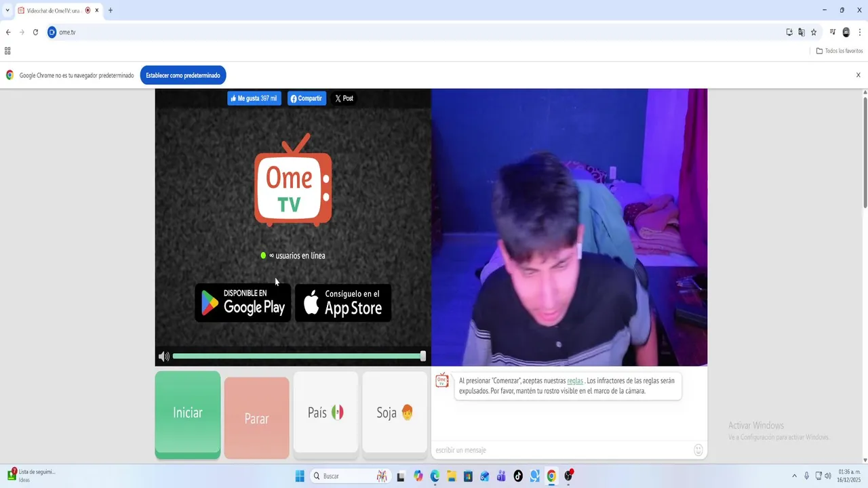The image size is (868, 488).
Task: Reload the page
Action: 35,32
